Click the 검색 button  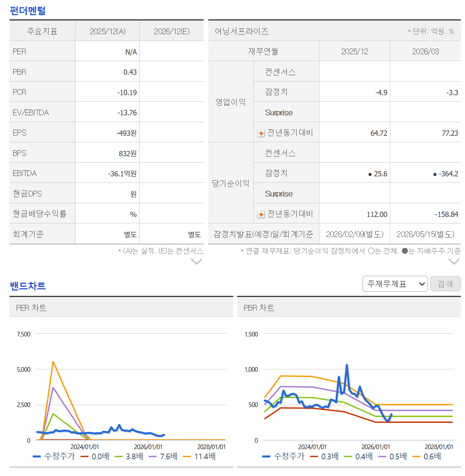pyautogui.click(x=445, y=284)
